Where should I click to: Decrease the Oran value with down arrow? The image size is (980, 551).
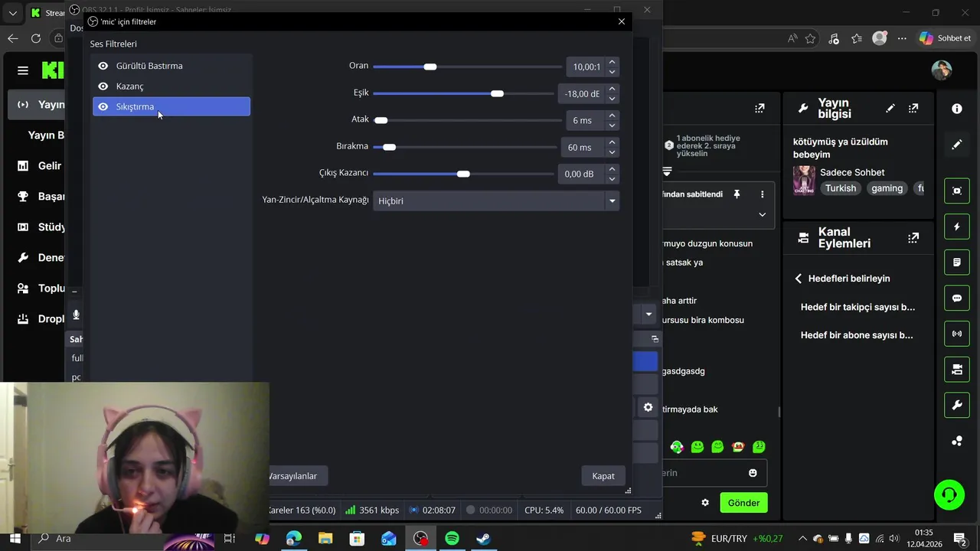(612, 72)
